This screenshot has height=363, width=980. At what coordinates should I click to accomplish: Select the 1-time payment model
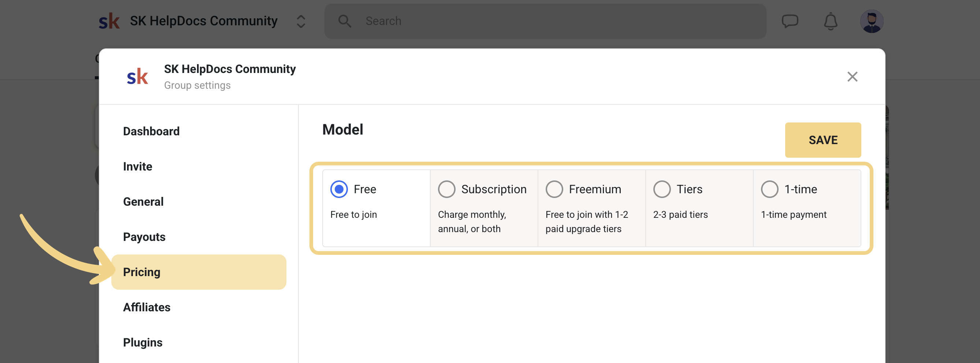pos(770,189)
